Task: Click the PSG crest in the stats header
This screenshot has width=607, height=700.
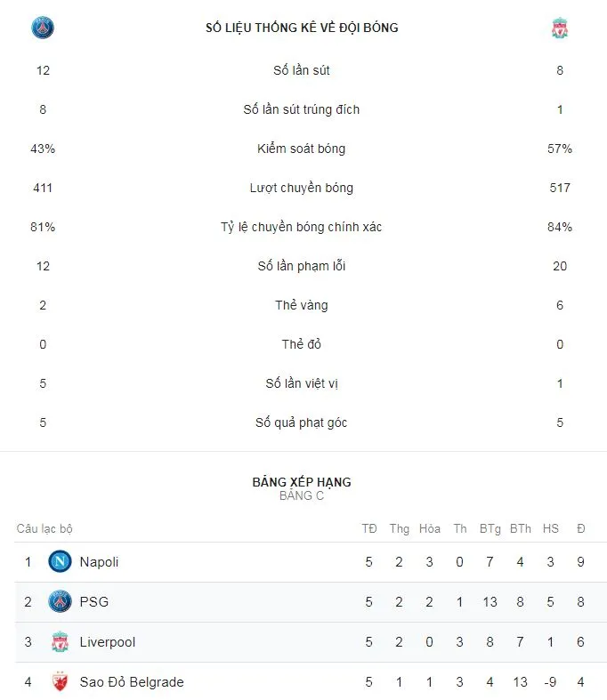Action: click(43, 28)
